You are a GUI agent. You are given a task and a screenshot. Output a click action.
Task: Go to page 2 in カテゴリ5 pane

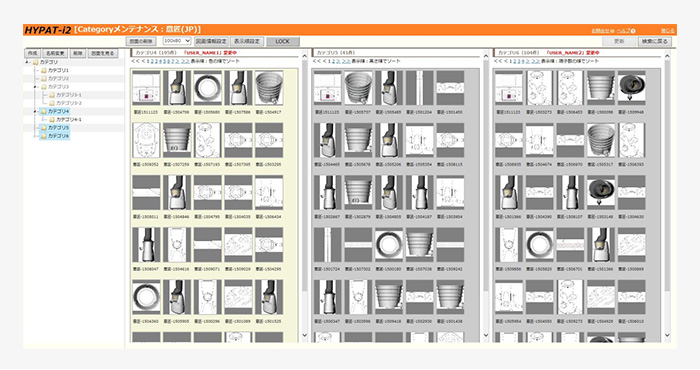pos(333,61)
